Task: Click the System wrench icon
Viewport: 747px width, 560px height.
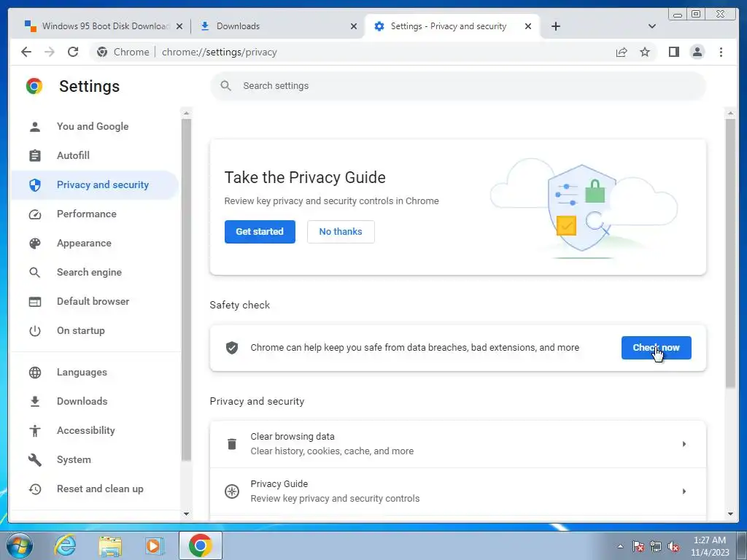Action: (x=35, y=460)
